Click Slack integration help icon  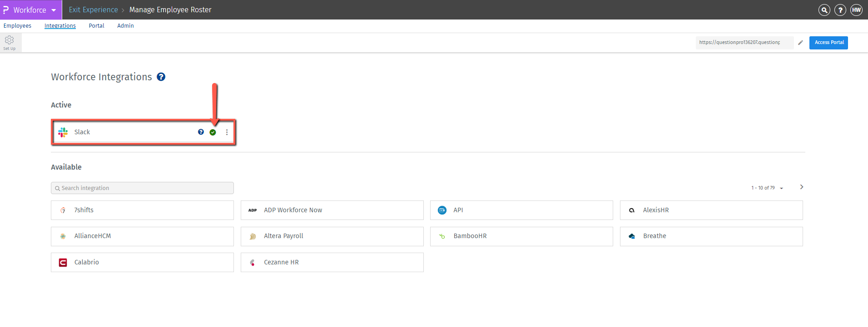pos(201,132)
